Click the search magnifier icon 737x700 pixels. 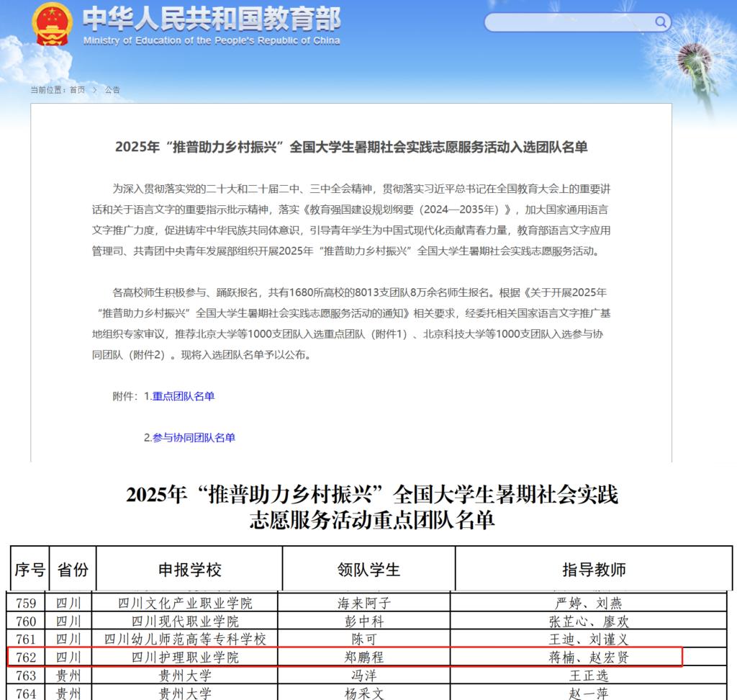point(661,22)
